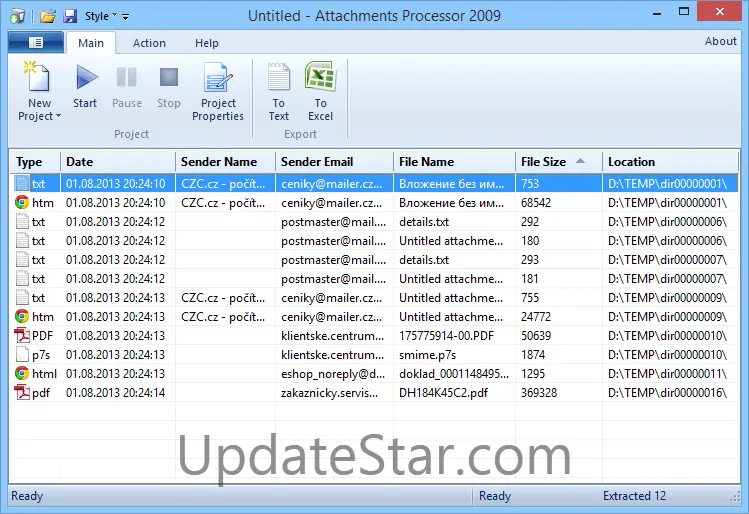Click the txt icon in the 181 size row
The image size is (749, 514).
(x=22, y=278)
